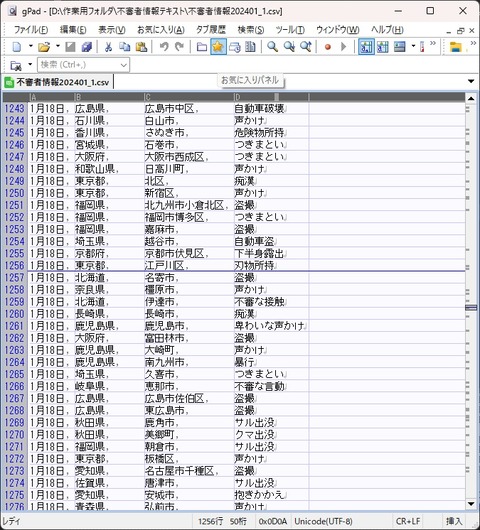Toggle the favorites panel star button
The height and width of the screenshot is (530, 480).
point(218,47)
